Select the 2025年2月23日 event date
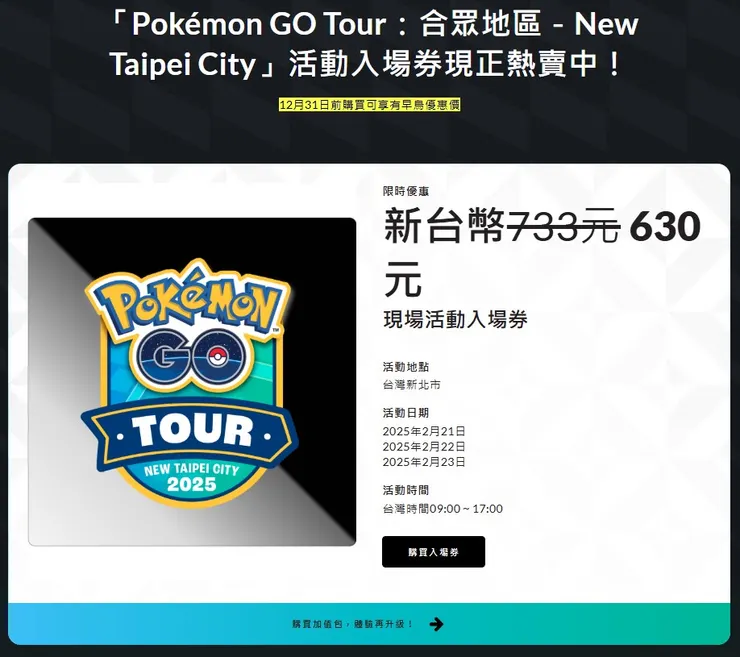 424,462
